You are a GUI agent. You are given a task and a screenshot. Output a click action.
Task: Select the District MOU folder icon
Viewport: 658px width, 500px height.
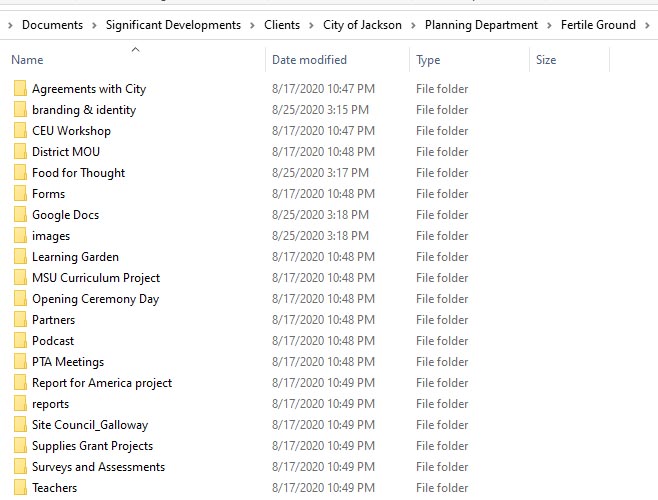pyautogui.click(x=20, y=152)
